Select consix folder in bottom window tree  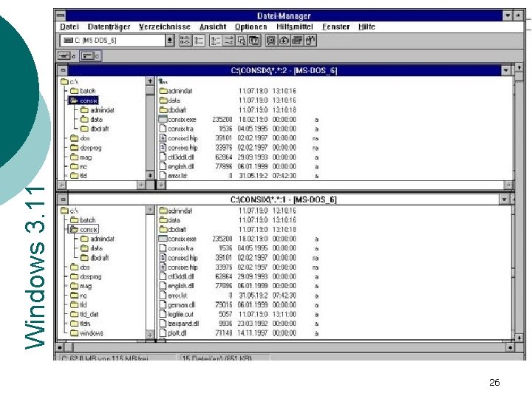coord(83,229)
